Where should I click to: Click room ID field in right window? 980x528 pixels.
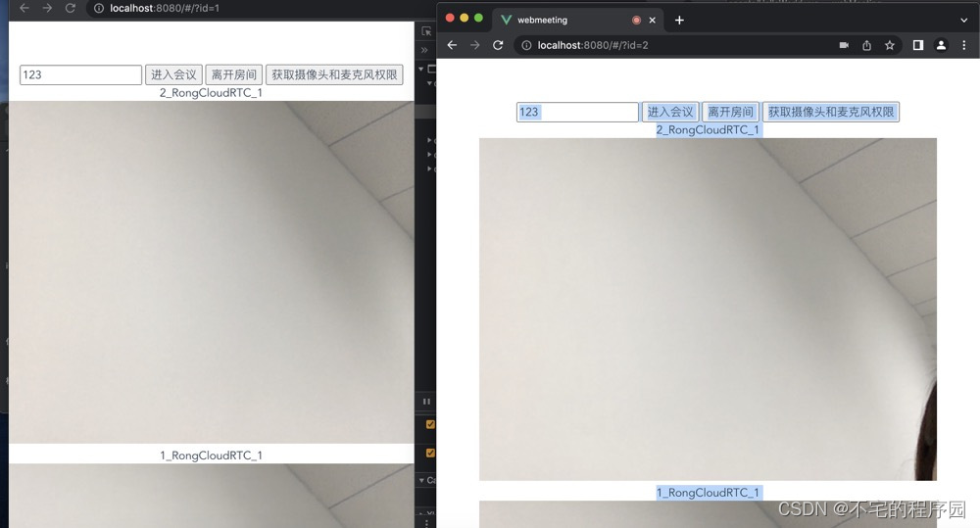[x=577, y=112]
